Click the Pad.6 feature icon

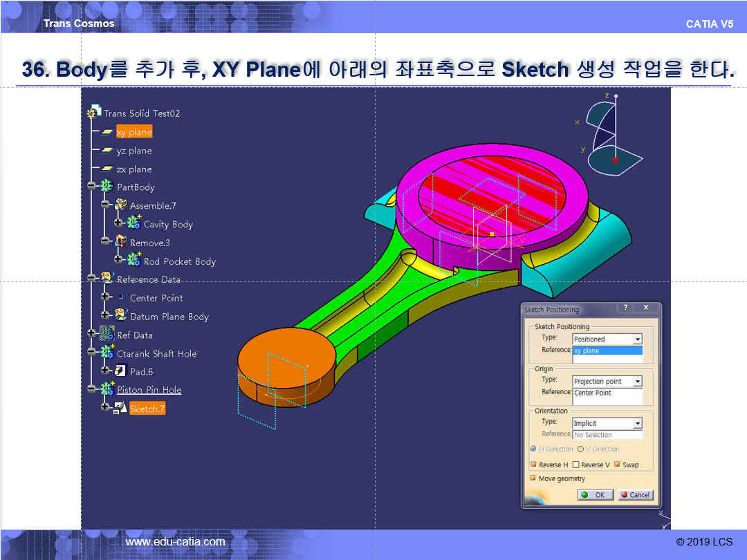[120, 371]
